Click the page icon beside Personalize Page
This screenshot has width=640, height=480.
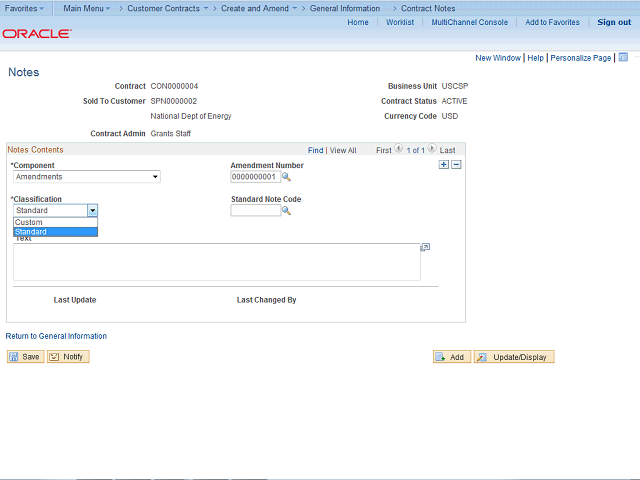click(x=623, y=57)
